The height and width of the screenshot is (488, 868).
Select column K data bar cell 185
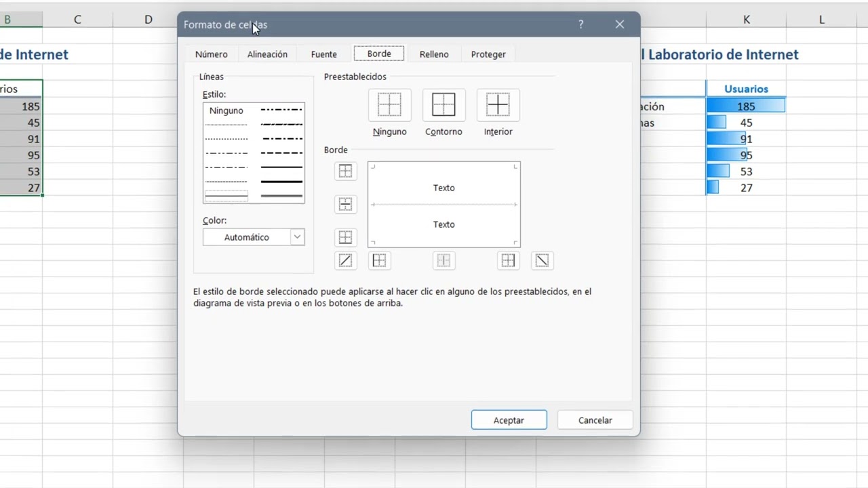click(x=746, y=106)
